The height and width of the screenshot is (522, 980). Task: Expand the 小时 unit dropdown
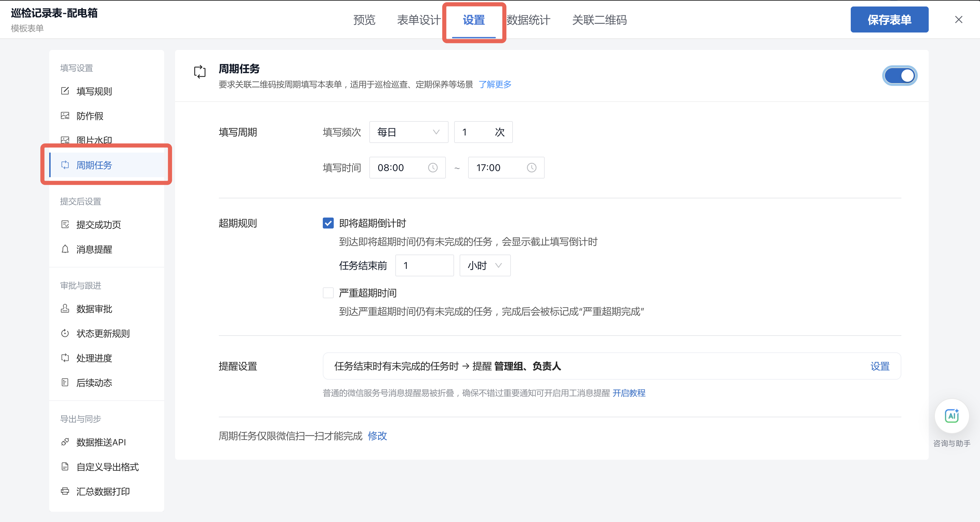tap(485, 265)
